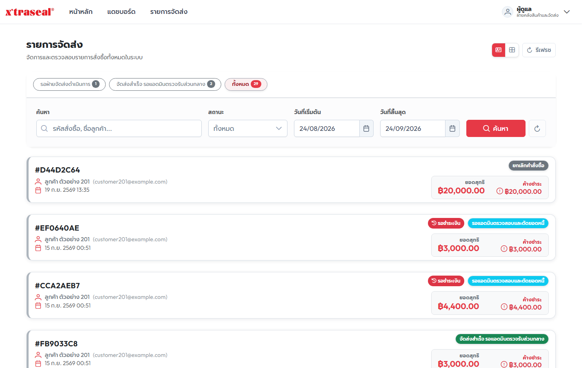
Task: Open calendar picker for start date
Action: (x=366, y=128)
